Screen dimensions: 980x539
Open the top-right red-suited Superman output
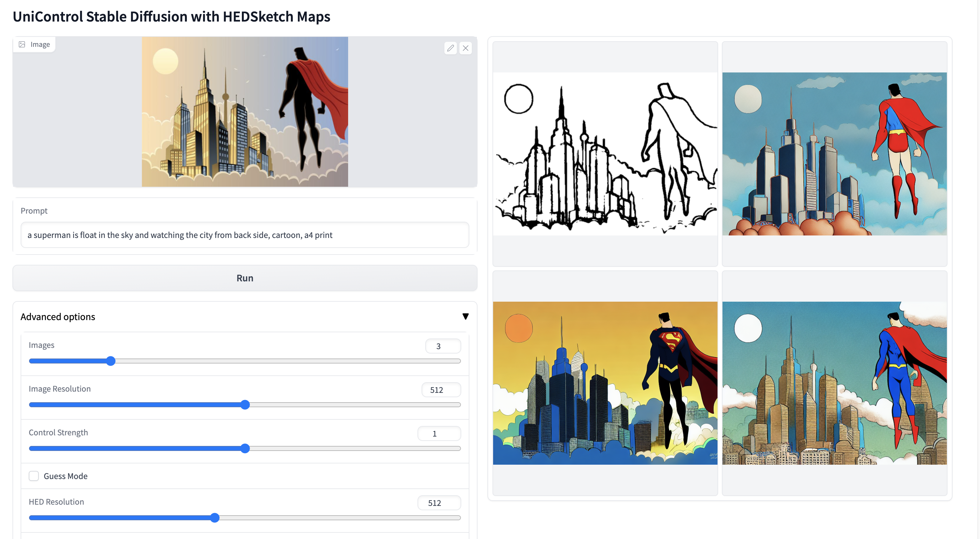(834, 154)
